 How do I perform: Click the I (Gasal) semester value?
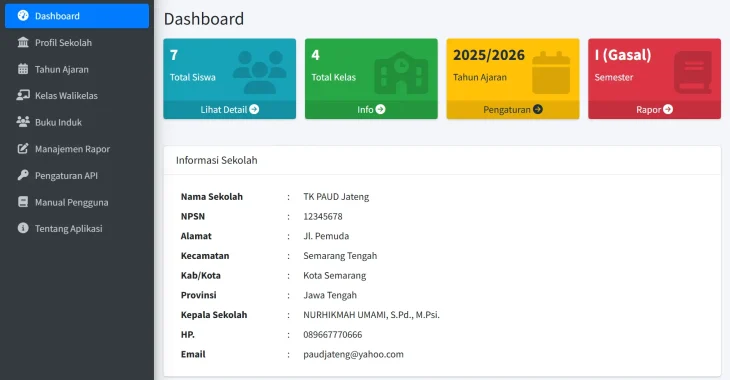coord(623,55)
